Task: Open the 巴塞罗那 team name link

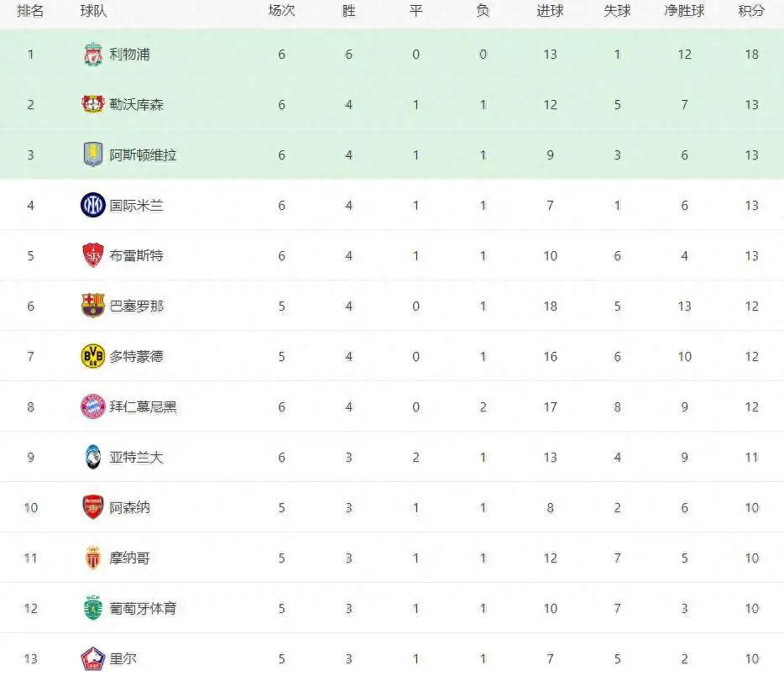Action: [x=137, y=306]
